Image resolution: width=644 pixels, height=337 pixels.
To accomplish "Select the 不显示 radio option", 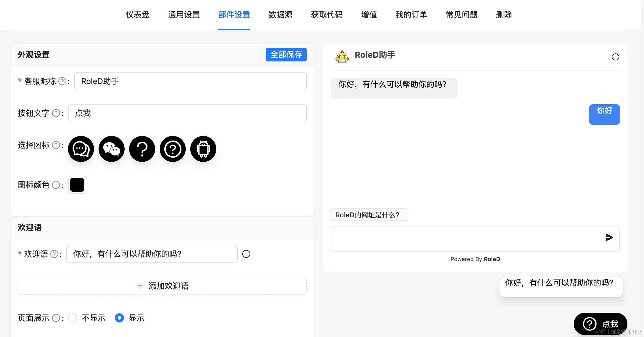I will pos(73,318).
